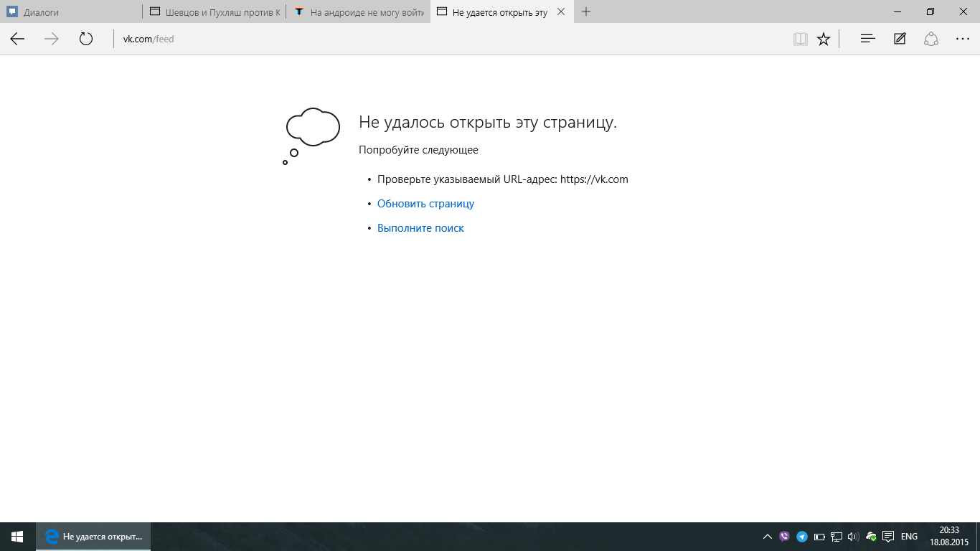Open a new tab with the plus button
The width and height of the screenshot is (980, 551).
click(586, 11)
